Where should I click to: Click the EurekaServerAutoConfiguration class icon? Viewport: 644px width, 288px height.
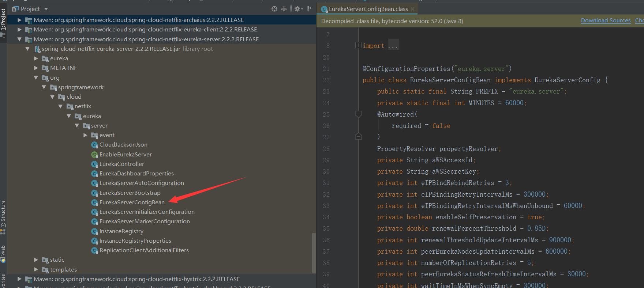pyautogui.click(x=94, y=183)
